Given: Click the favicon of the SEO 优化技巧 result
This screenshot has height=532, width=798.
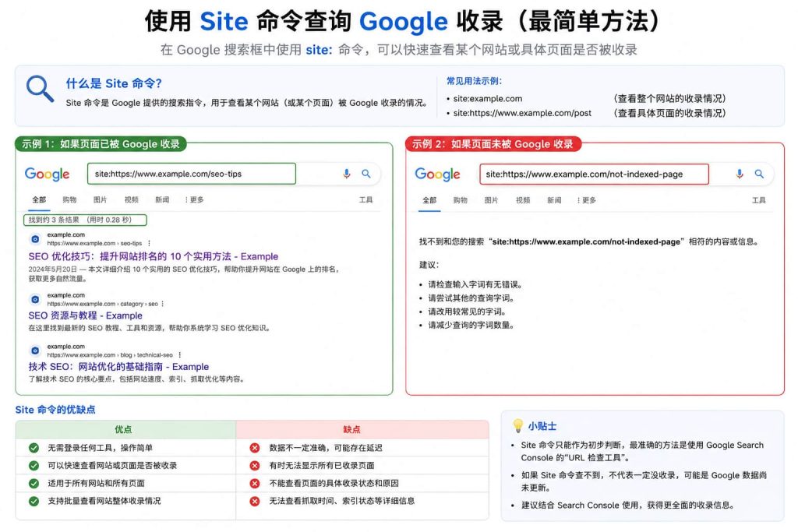Looking at the screenshot, I should coord(35,238).
